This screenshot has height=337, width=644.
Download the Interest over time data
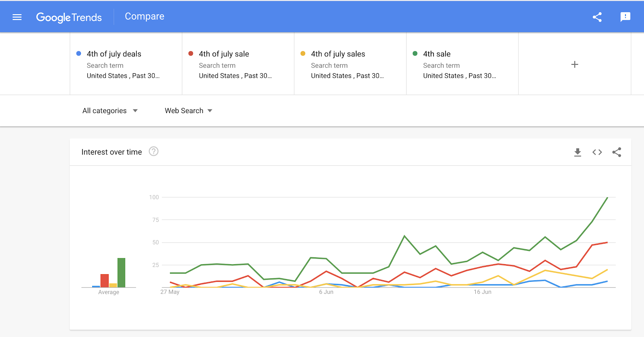coord(578,152)
